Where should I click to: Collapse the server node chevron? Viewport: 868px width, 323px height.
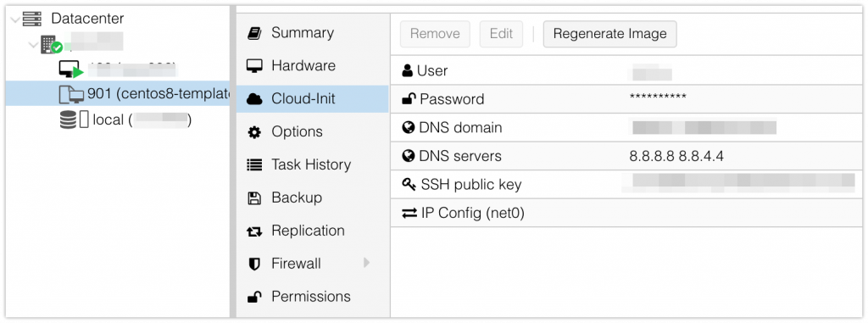(x=34, y=44)
